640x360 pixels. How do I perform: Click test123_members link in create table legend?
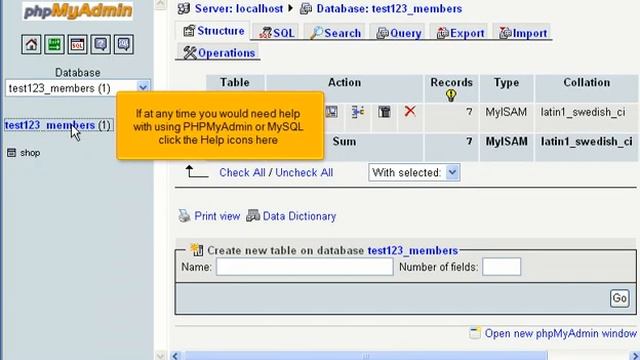point(413,250)
